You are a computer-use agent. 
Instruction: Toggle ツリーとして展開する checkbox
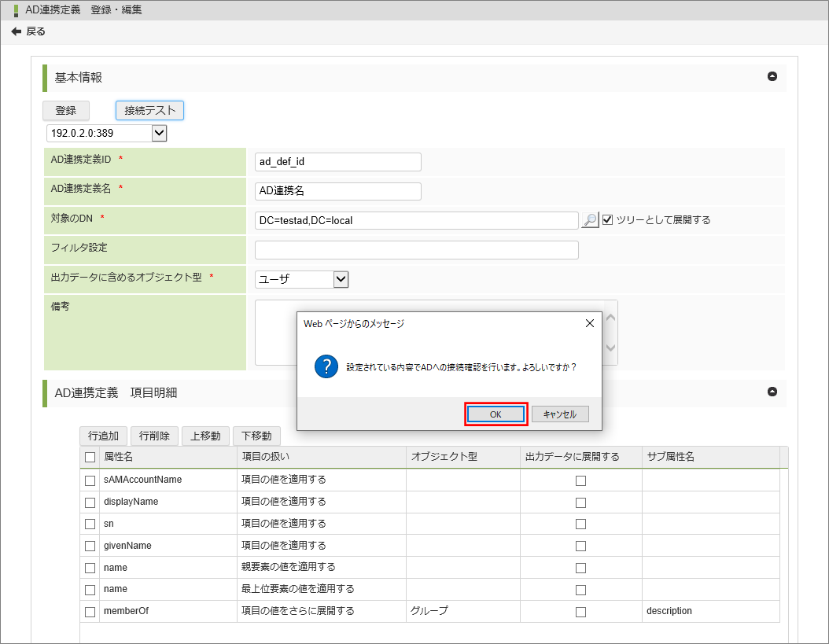607,220
